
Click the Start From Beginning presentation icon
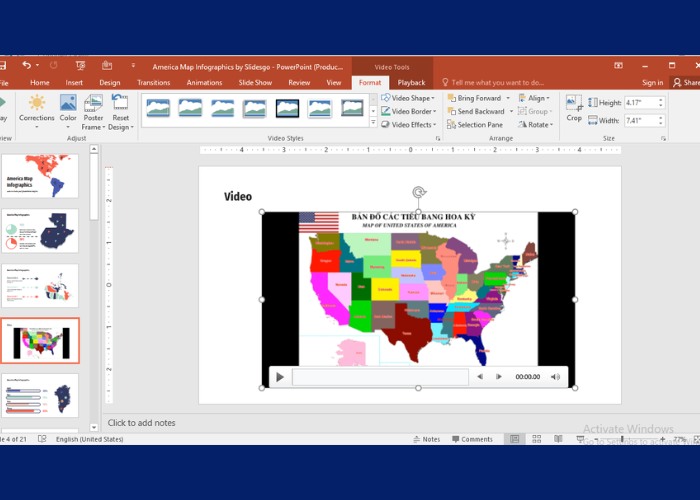point(80,66)
